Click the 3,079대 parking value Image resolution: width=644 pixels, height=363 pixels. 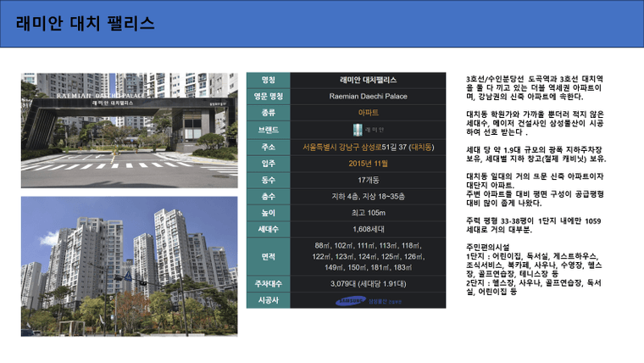pyautogui.click(x=368, y=283)
